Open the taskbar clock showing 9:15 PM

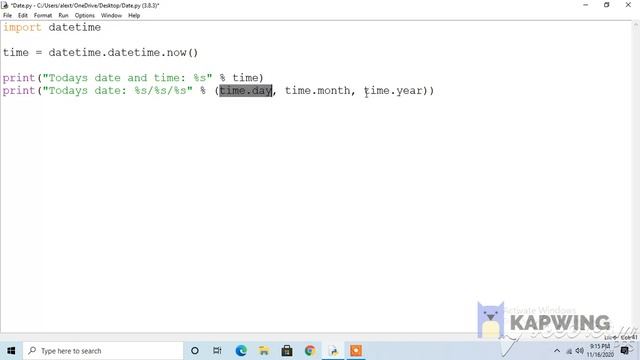pos(600,351)
